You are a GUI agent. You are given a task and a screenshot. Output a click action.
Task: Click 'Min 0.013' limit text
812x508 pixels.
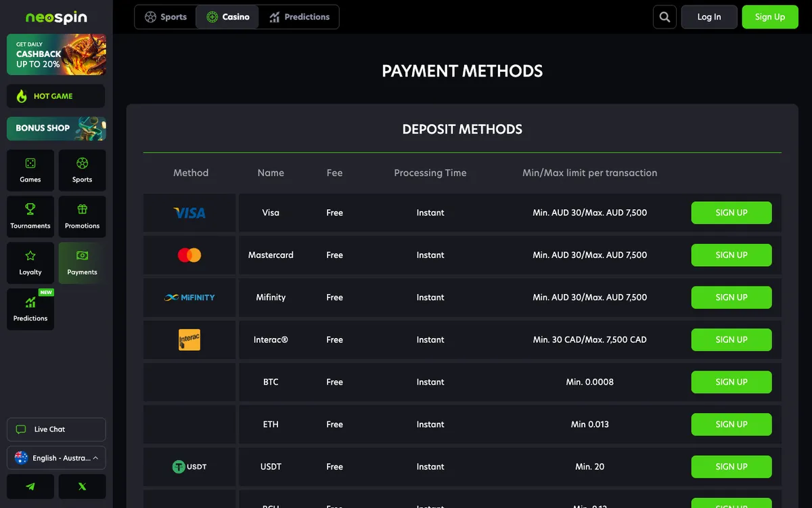point(590,425)
